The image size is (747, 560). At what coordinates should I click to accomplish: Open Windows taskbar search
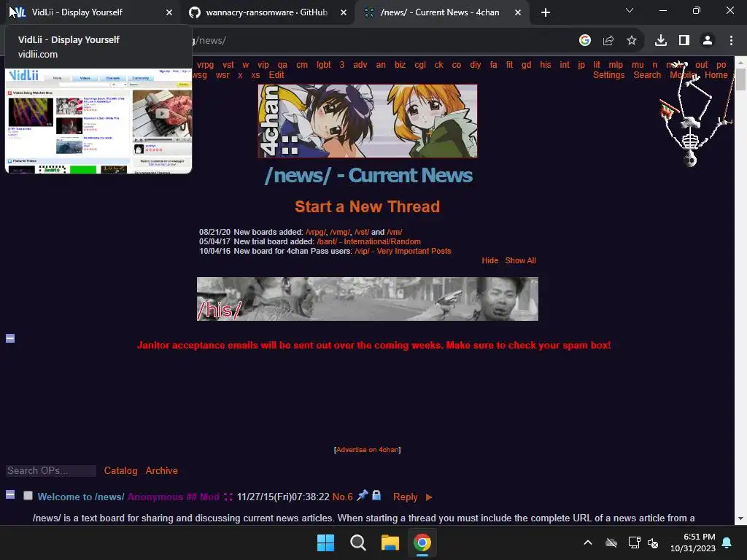pyautogui.click(x=357, y=542)
